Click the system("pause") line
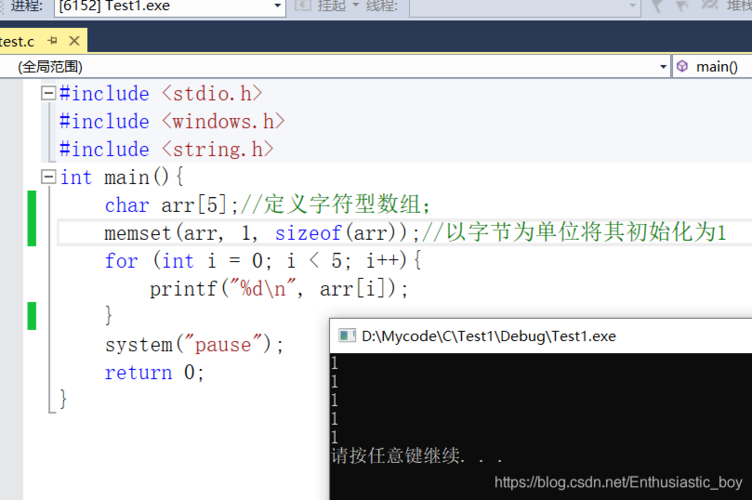The image size is (752, 500). click(194, 345)
